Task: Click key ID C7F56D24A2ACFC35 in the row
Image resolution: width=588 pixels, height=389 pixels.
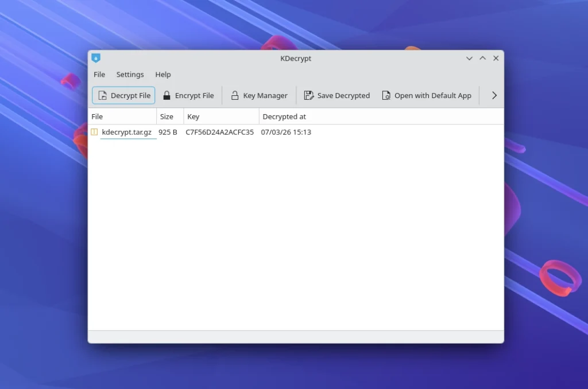Action: (x=219, y=132)
